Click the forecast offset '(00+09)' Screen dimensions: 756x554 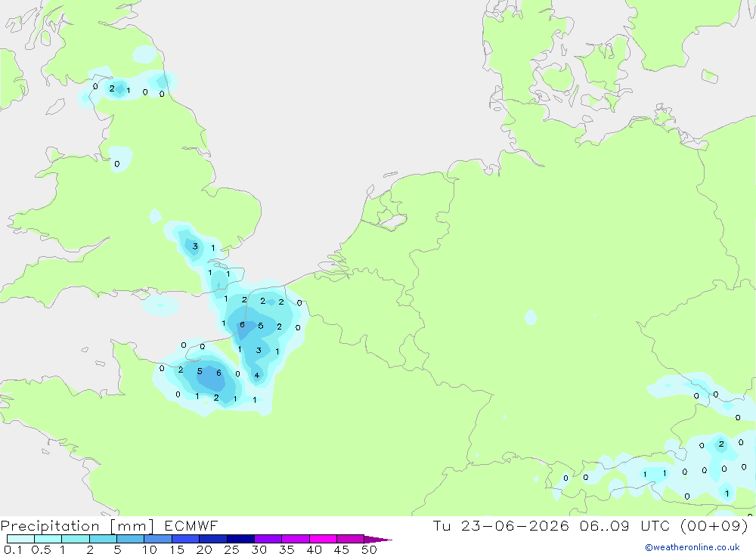coord(714,525)
